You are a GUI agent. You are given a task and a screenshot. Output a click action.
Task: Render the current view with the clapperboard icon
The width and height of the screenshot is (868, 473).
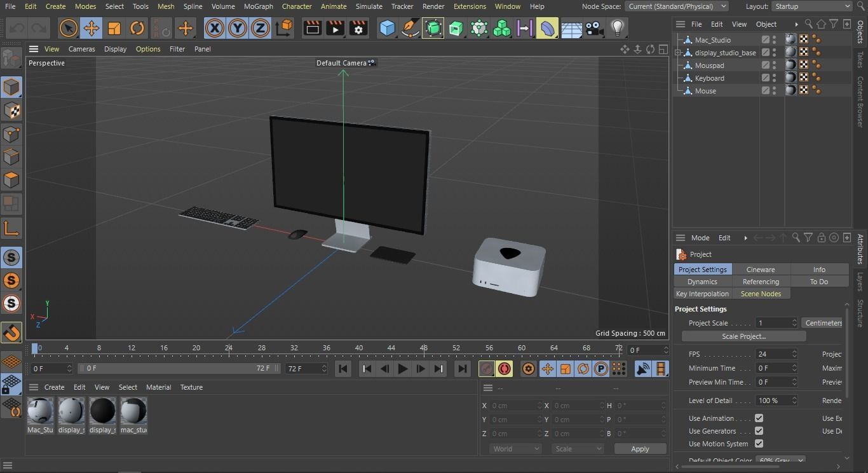311,28
